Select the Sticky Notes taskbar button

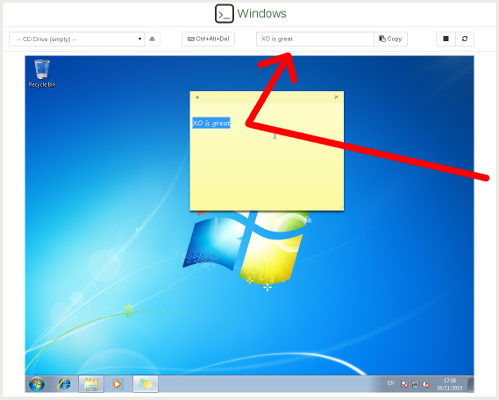(145, 384)
